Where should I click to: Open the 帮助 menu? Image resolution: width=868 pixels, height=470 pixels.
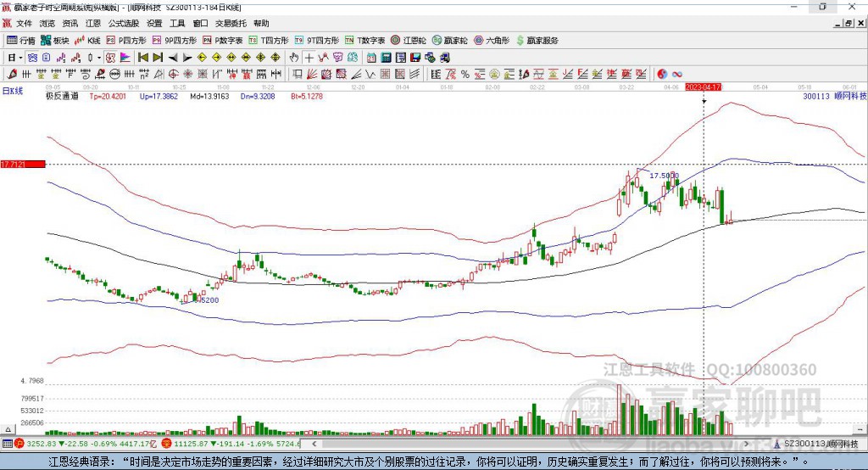[x=261, y=23]
